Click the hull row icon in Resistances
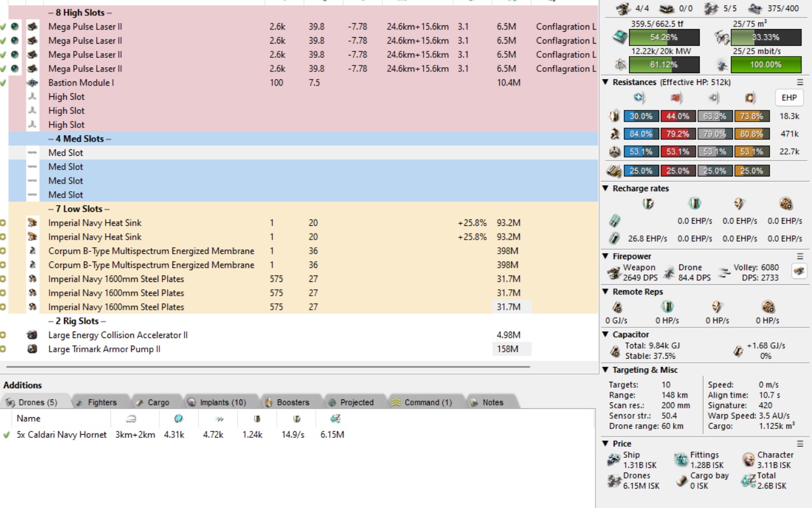 tap(614, 152)
